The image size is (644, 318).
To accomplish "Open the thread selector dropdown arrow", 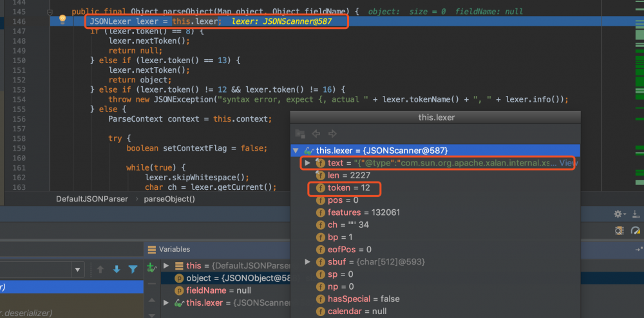I will pyautogui.click(x=78, y=270).
